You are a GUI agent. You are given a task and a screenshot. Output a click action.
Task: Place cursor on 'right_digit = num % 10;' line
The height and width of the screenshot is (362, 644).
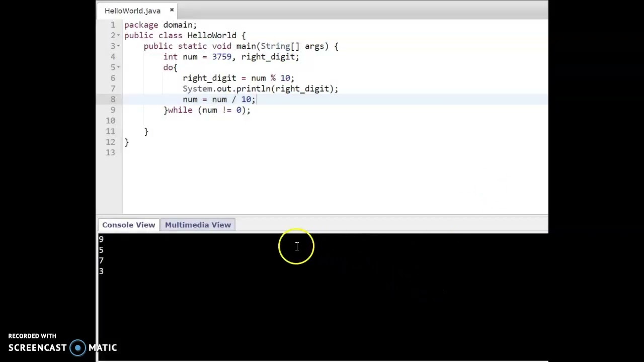tap(238, 78)
